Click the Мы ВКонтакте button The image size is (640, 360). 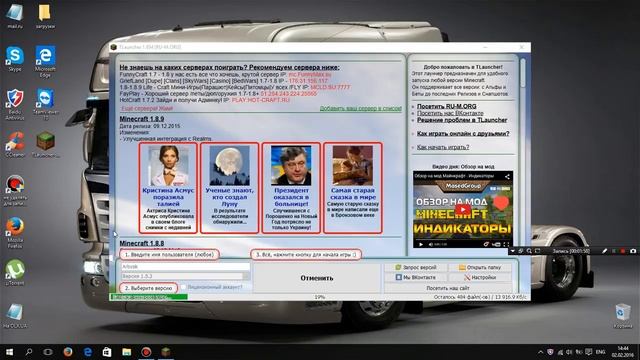point(416,277)
